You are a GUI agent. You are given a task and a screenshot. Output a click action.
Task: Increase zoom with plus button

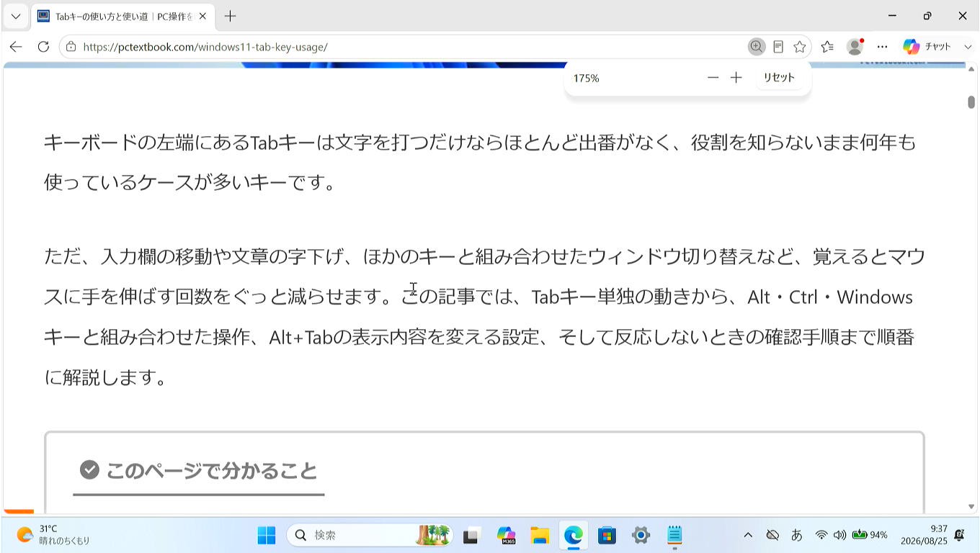click(736, 78)
